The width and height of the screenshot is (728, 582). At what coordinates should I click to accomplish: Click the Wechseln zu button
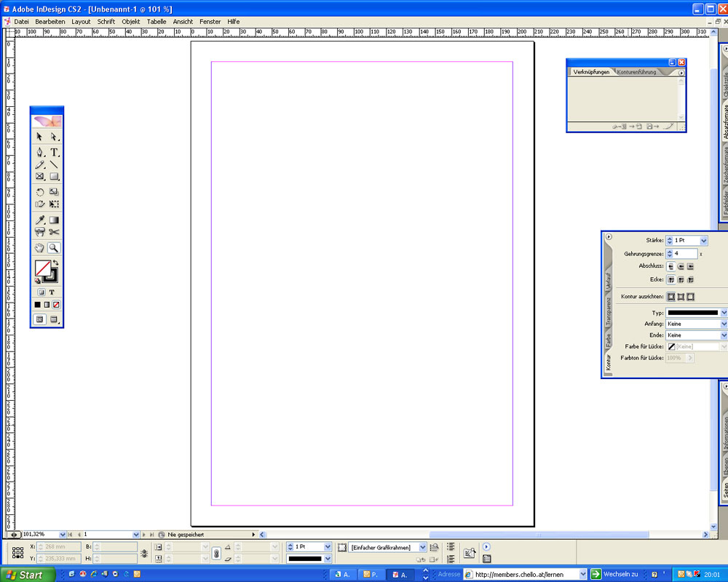pyautogui.click(x=614, y=574)
